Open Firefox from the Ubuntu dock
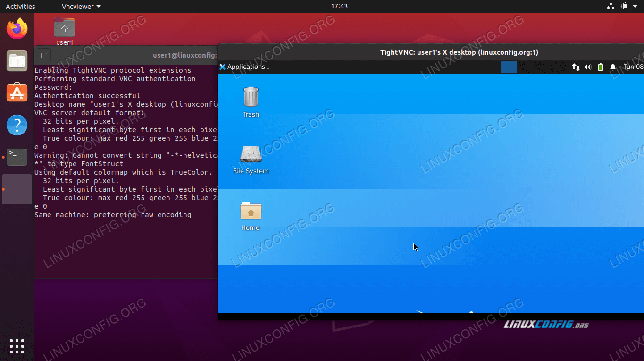The width and height of the screenshot is (644, 361). click(17, 29)
